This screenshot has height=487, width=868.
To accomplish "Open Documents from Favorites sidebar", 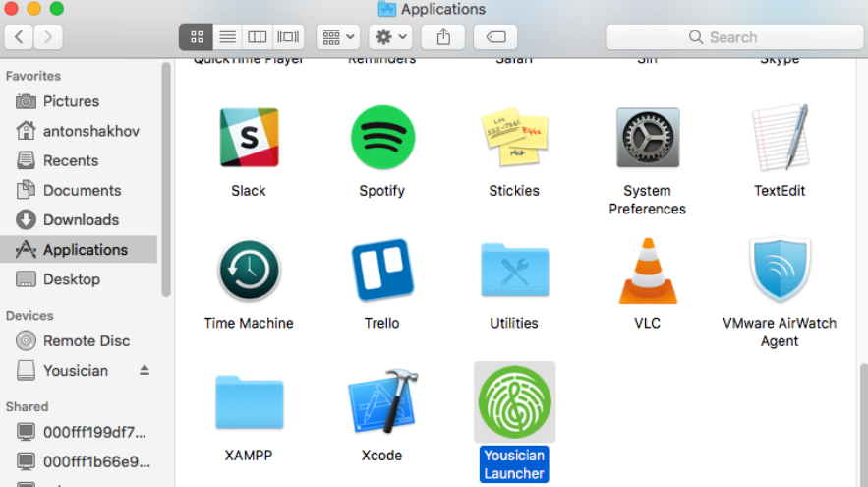I will click(x=82, y=191).
